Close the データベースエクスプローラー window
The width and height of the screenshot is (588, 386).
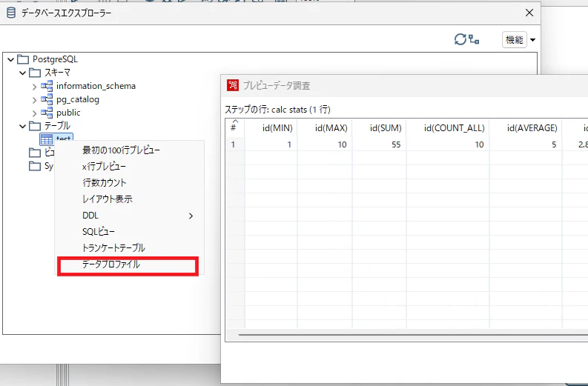click(x=529, y=13)
